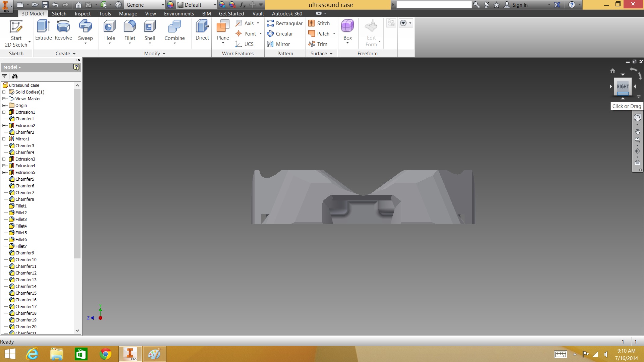Click the Undo arrow
The width and height of the screenshot is (644, 362).
(55, 5)
